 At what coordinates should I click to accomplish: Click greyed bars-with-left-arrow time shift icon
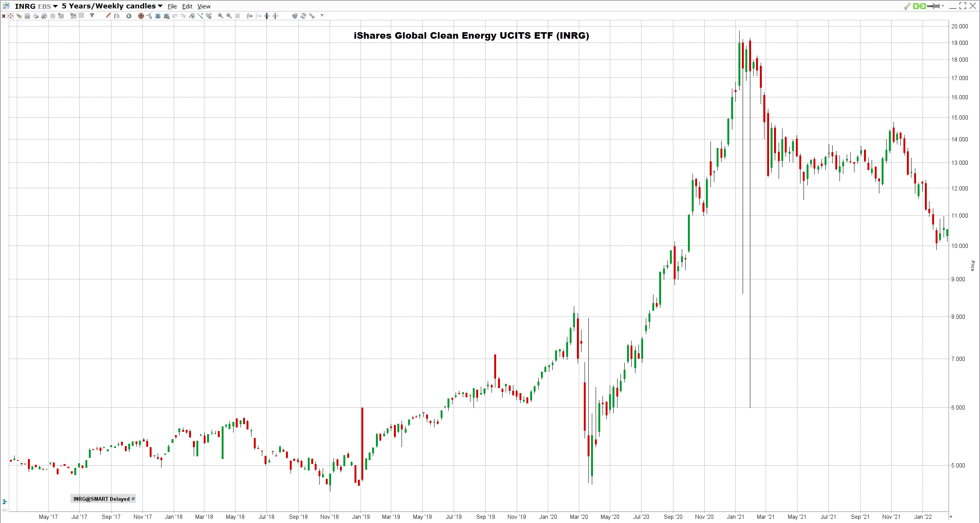(x=258, y=16)
